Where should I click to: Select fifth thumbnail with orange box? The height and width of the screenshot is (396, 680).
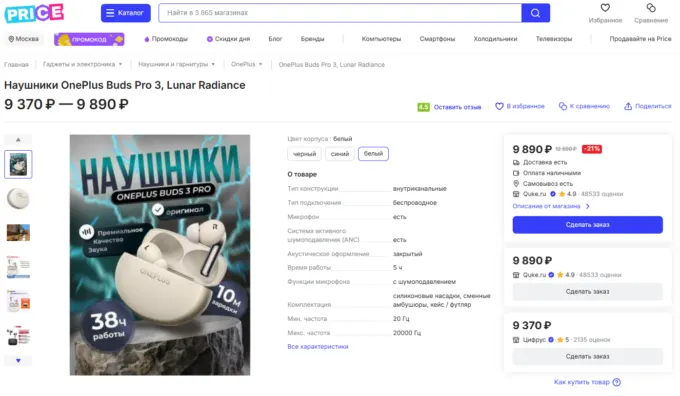click(18, 301)
